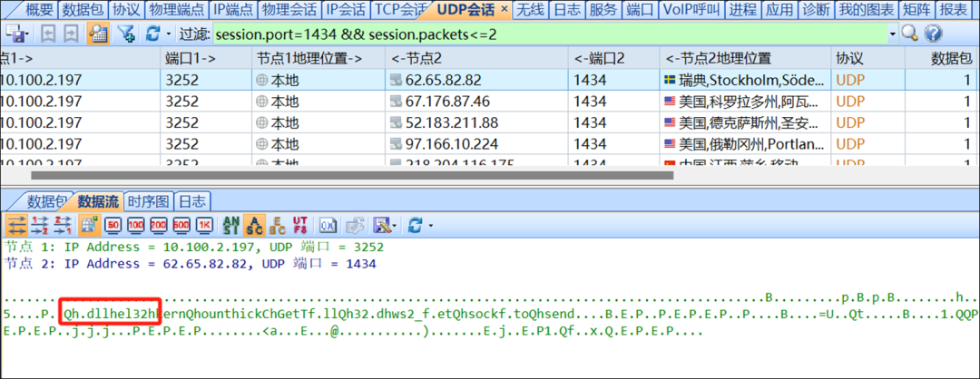Open the top 日志 tab
Viewport: 980px width, 379px height.
(x=567, y=9)
